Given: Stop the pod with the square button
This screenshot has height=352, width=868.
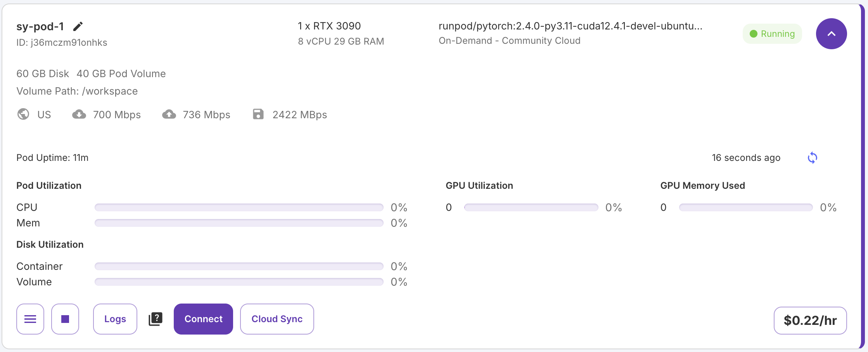Looking at the screenshot, I should [65, 319].
